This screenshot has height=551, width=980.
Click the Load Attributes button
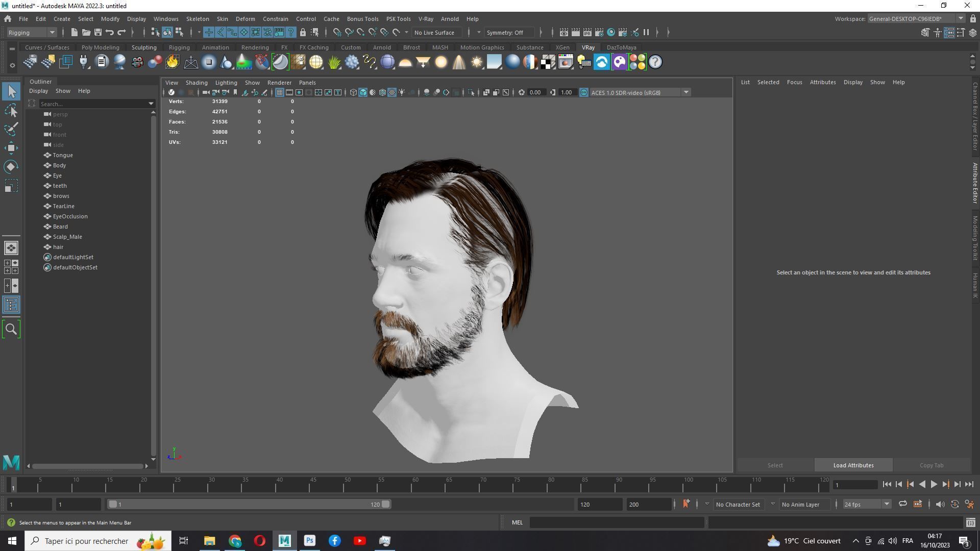pyautogui.click(x=853, y=465)
